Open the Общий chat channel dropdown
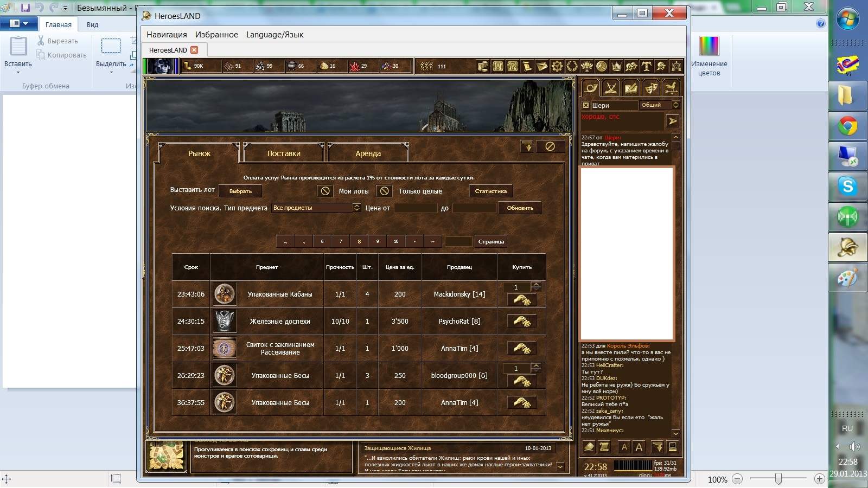Image resolution: width=868 pixels, height=488 pixels. point(675,105)
